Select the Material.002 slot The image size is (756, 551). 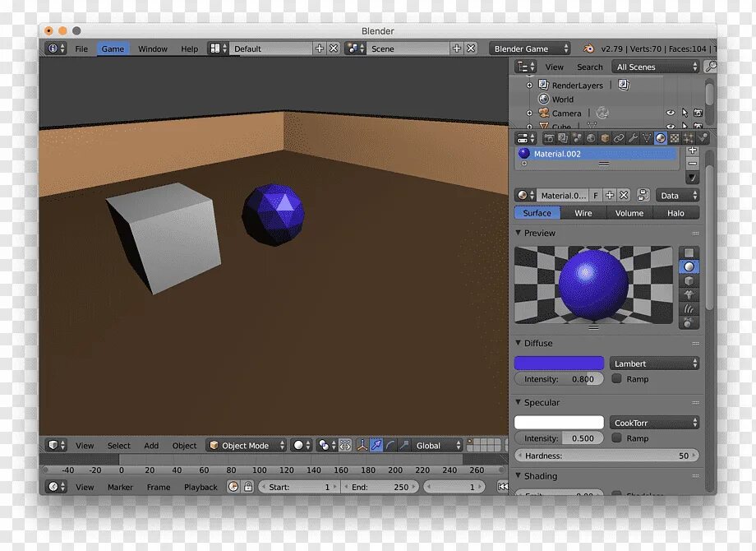tap(597, 154)
